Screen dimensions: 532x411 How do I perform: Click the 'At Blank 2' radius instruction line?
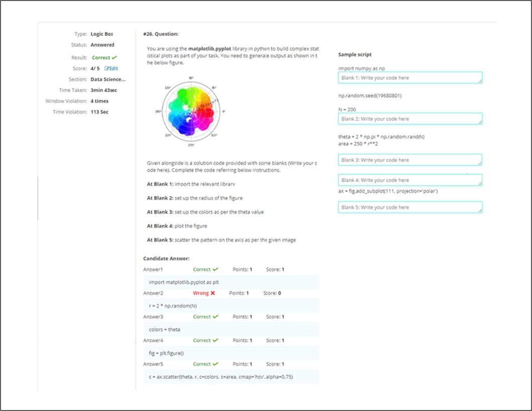click(x=195, y=198)
